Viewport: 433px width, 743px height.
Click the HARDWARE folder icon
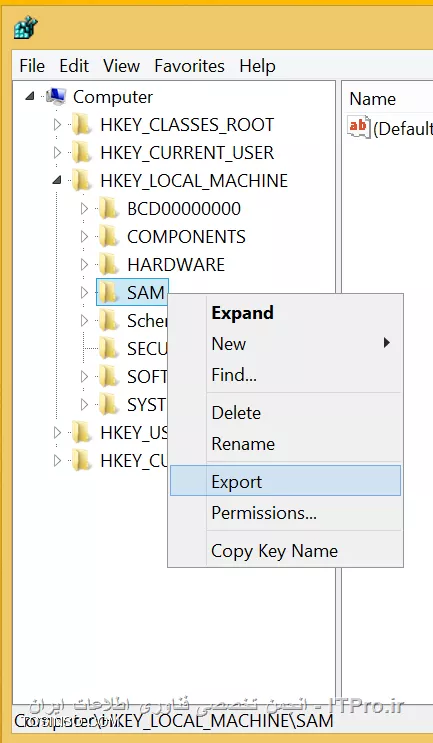pyautogui.click(x=108, y=265)
